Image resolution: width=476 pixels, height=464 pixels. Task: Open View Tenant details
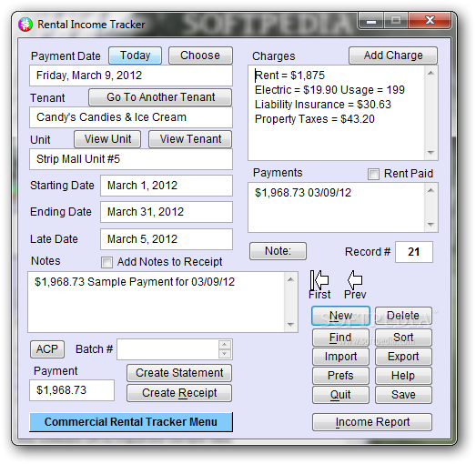point(190,139)
